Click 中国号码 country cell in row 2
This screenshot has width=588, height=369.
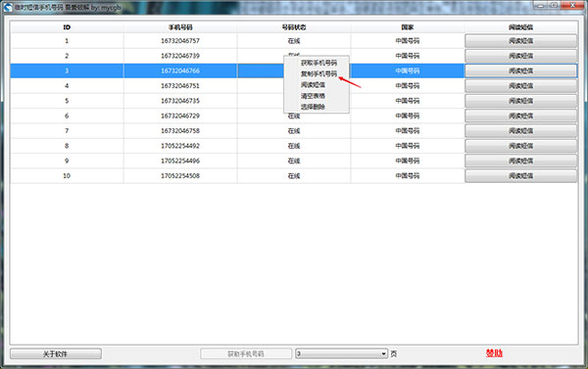(x=408, y=56)
